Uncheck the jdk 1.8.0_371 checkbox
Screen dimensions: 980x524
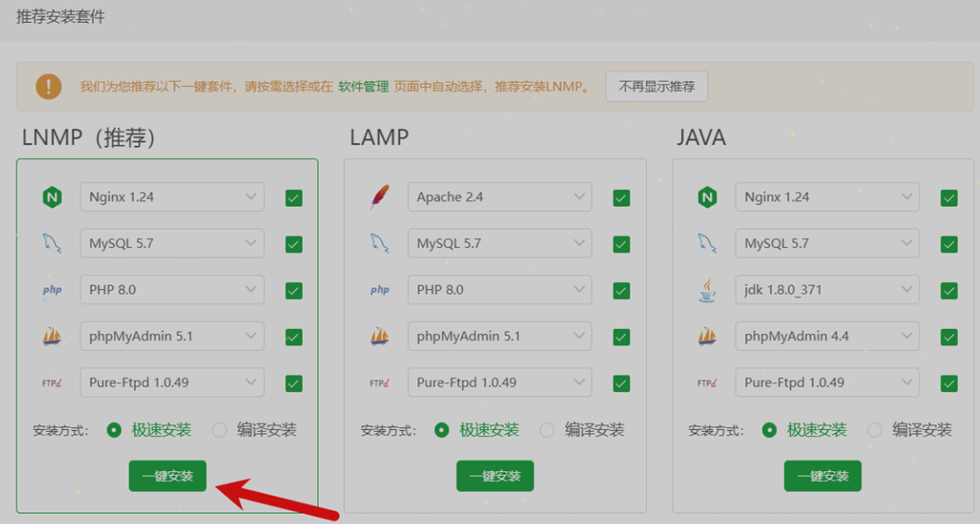(x=948, y=290)
